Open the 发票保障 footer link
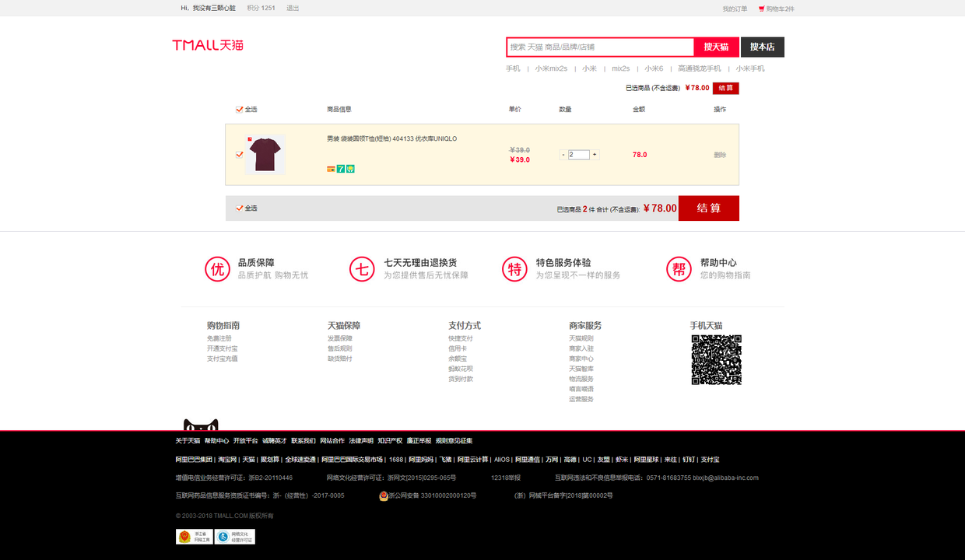965x560 pixels. [x=340, y=339]
